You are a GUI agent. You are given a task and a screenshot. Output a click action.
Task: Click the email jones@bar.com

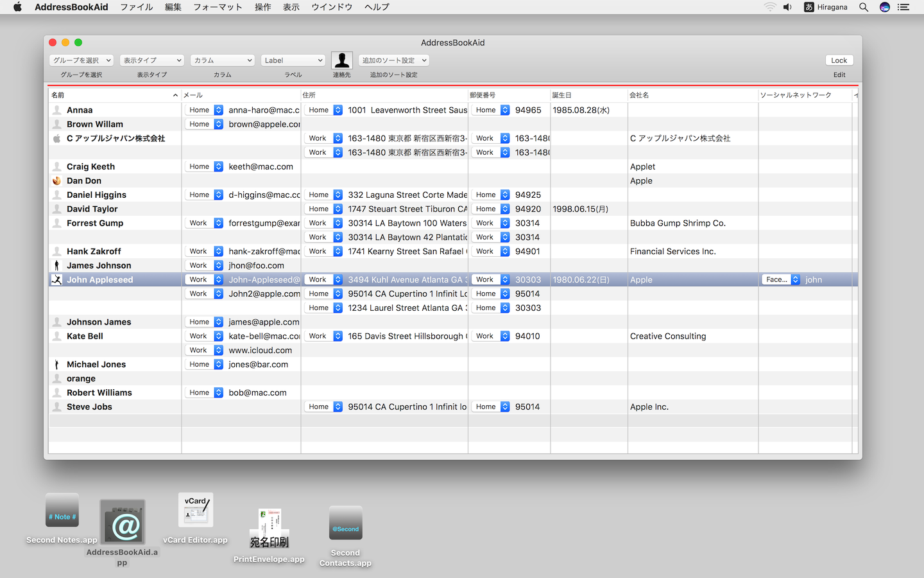pos(259,365)
